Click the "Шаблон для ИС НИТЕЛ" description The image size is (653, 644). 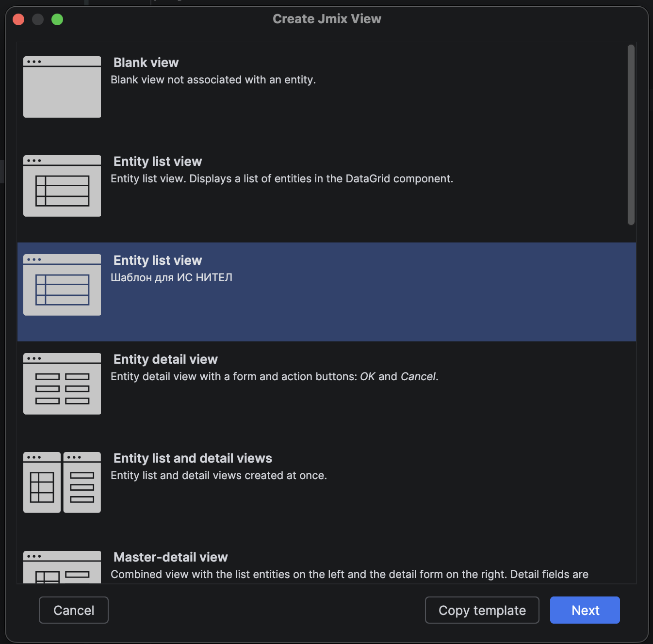click(171, 277)
